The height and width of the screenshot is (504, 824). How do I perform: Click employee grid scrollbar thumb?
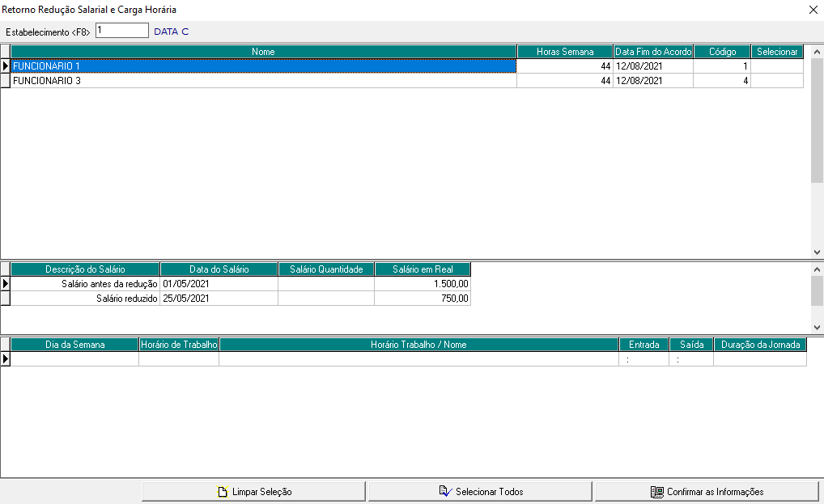818,121
